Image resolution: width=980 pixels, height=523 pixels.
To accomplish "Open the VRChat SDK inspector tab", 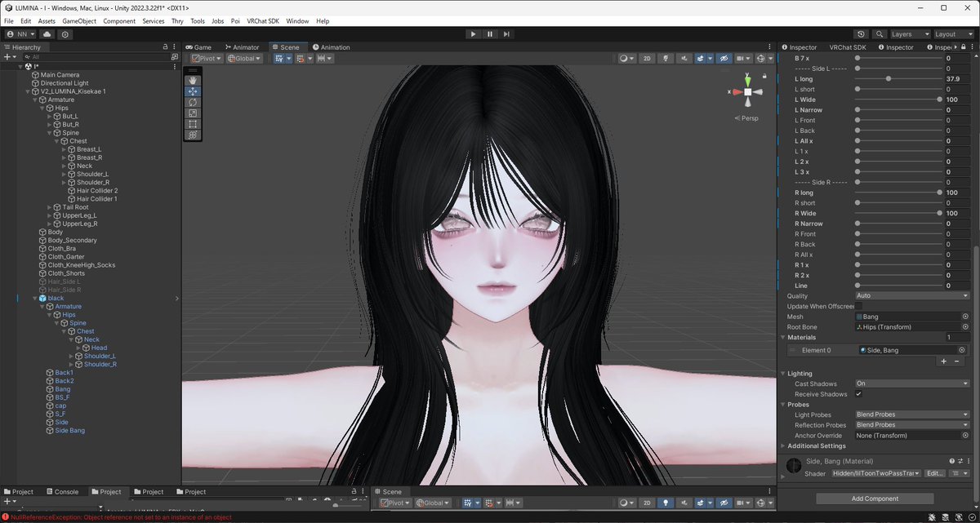I will pyautogui.click(x=847, y=47).
